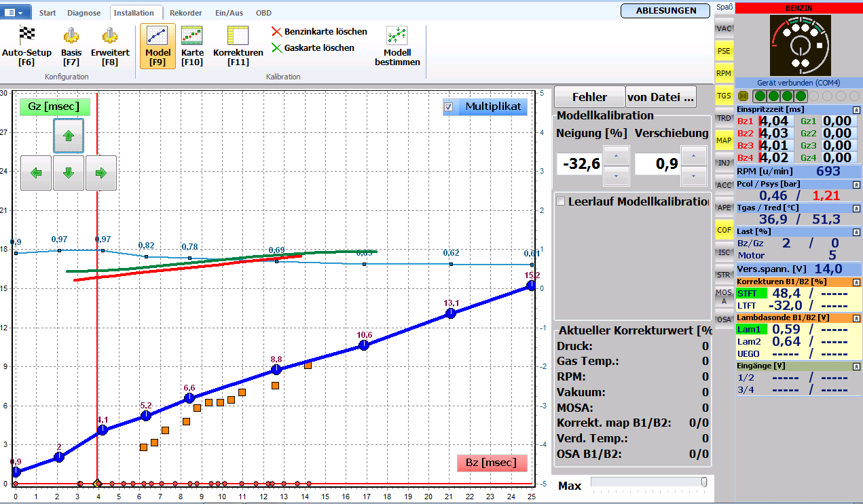The width and height of the screenshot is (863, 504).
Task: Collapse Eingänge [V] section
Action: (x=856, y=366)
